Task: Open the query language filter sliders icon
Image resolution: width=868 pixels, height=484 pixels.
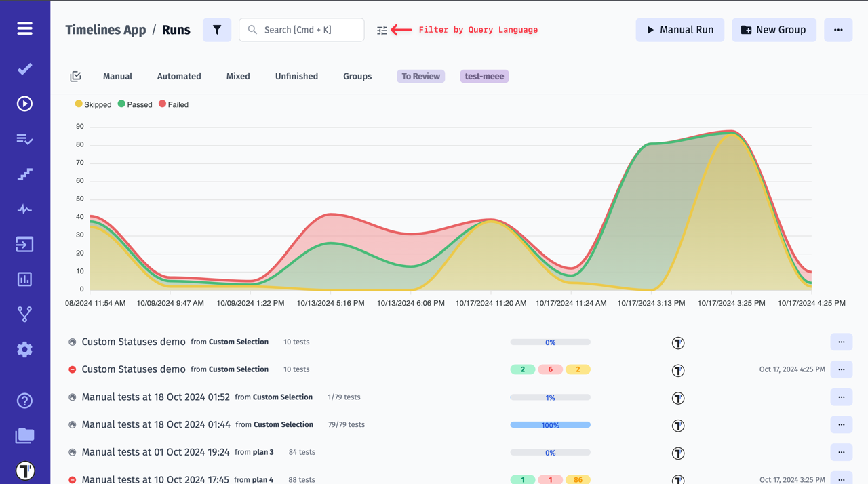Action: pos(382,30)
